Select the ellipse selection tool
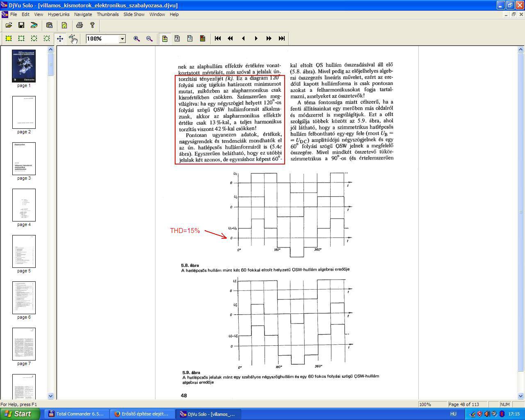This screenshot has width=525, height=420. 34,39
